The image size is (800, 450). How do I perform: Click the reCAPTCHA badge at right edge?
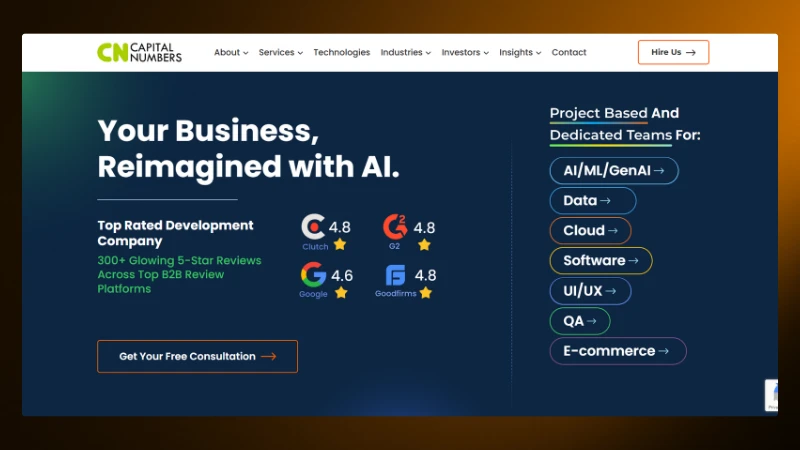tap(771, 395)
